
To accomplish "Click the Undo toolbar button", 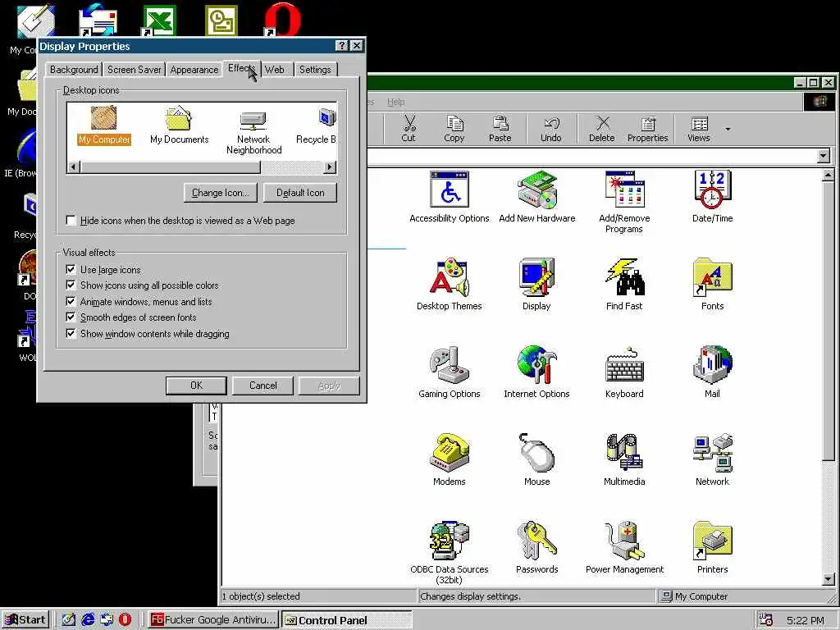I will [x=550, y=129].
